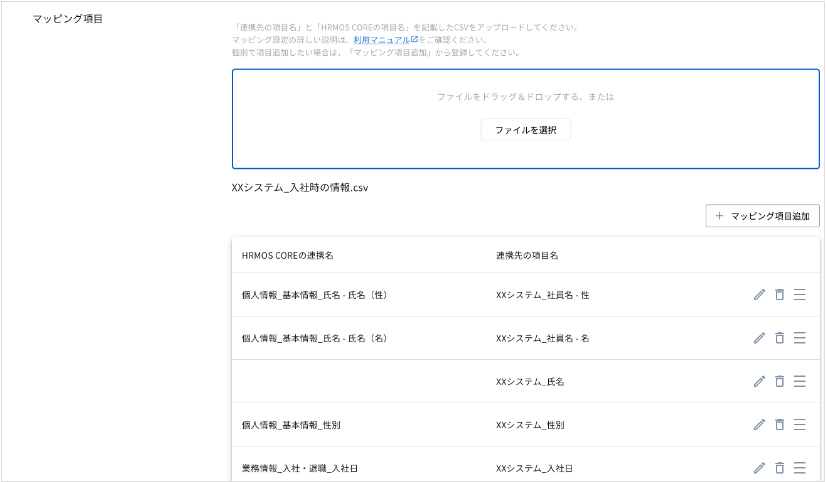Click the ファイルを選択 button
Viewport: 826px width, 482px height.
coord(525,130)
